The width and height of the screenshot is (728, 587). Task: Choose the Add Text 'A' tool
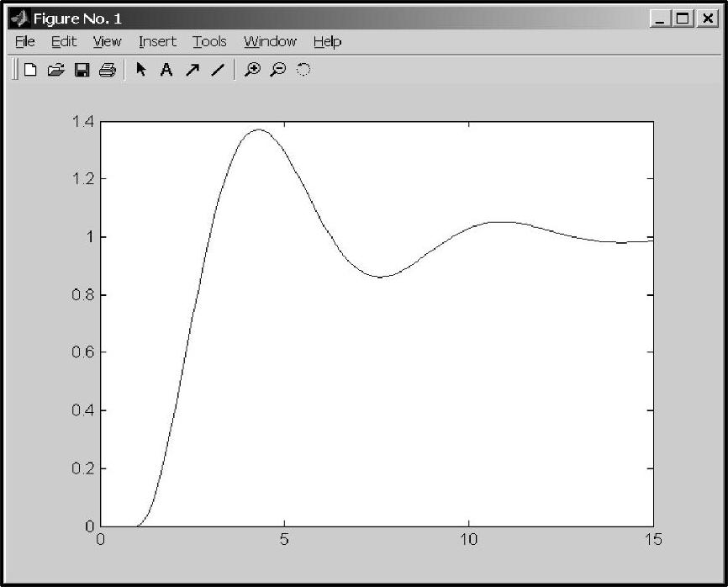tap(166, 70)
